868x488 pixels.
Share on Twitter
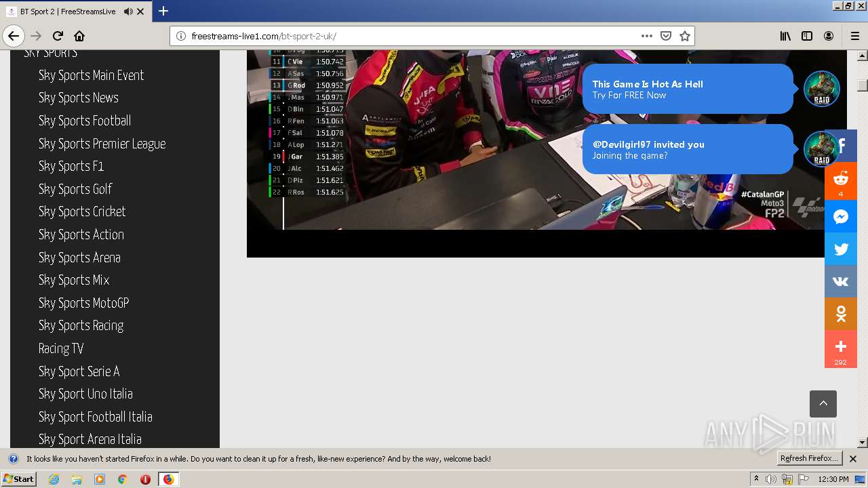841,249
